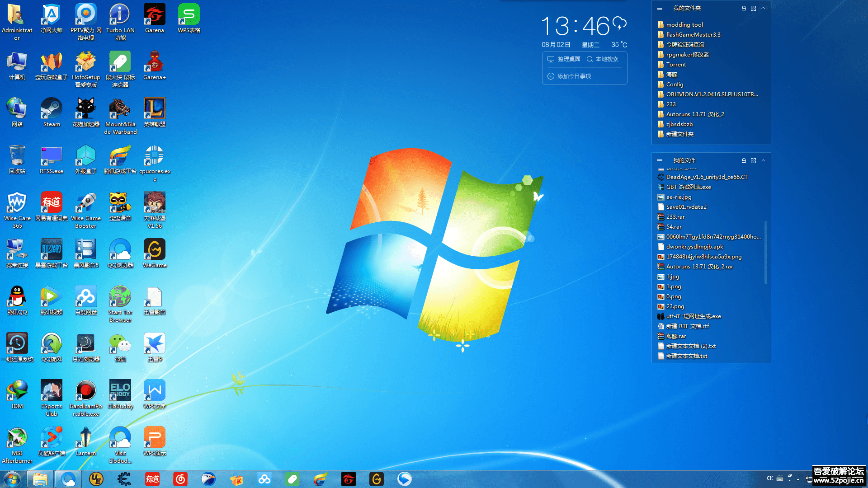Image resolution: width=868 pixels, height=488 pixels.
Task: Open 暴雪游戏平台 Blizzard icon
Action: pyautogui.click(x=52, y=253)
